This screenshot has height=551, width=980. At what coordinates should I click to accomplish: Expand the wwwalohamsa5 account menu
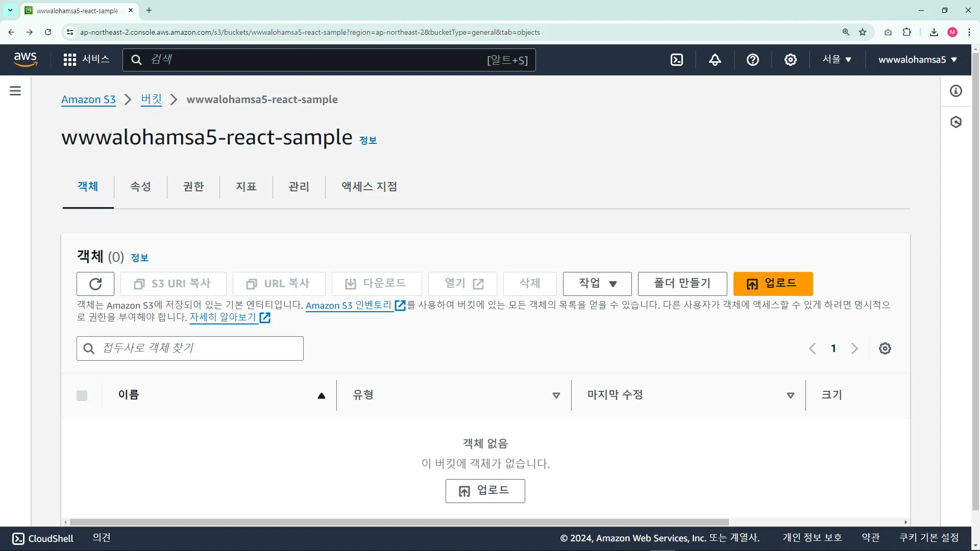click(917, 60)
